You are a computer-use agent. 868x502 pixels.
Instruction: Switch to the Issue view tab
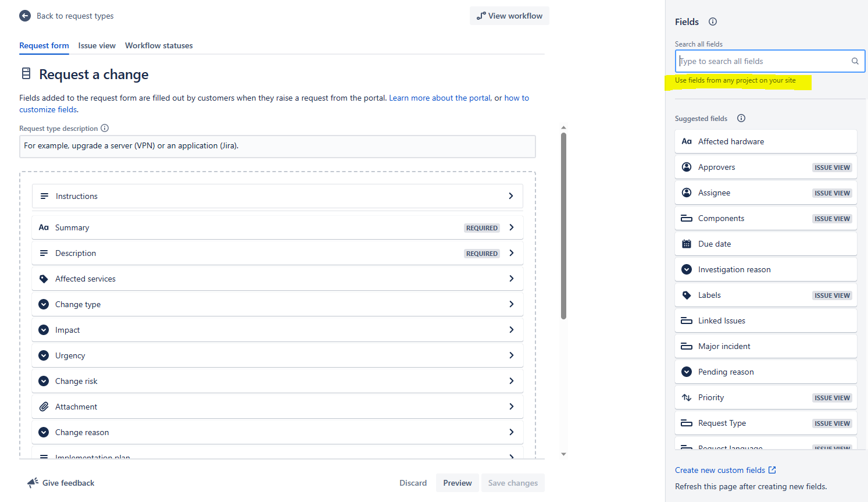97,45
